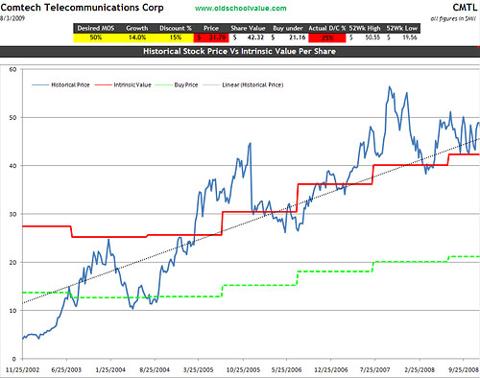Select the red Price value cell
Image resolution: width=480 pixels, height=378 pixels.
pyautogui.click(x=211, y=38)
